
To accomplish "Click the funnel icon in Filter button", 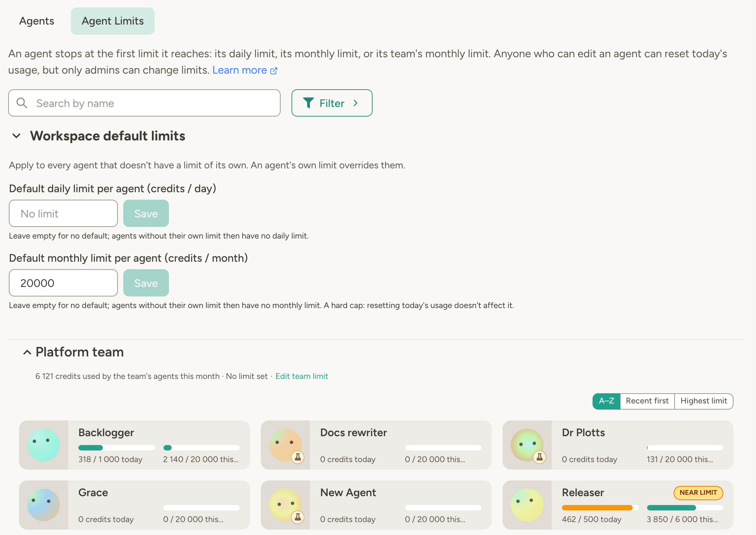I will click(308, 103).
